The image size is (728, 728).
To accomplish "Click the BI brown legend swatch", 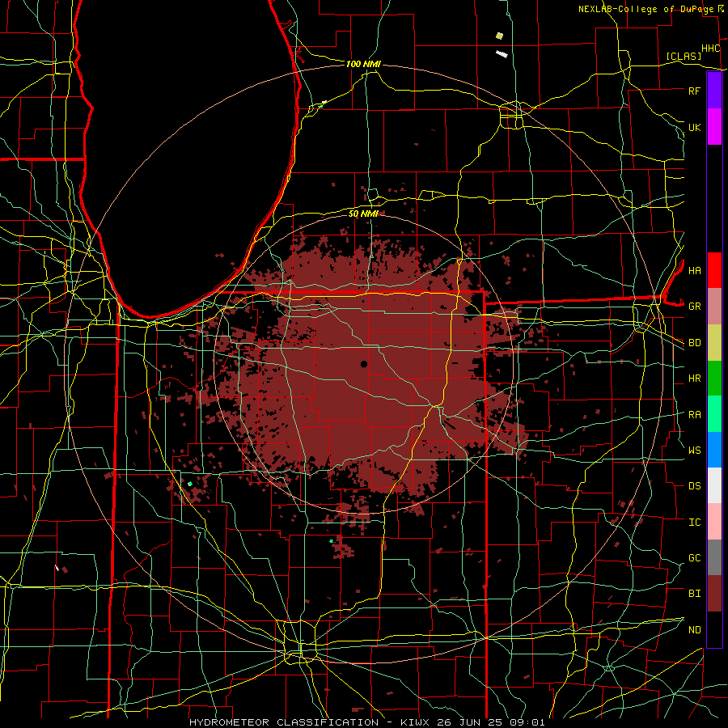I will pos(714,594).
